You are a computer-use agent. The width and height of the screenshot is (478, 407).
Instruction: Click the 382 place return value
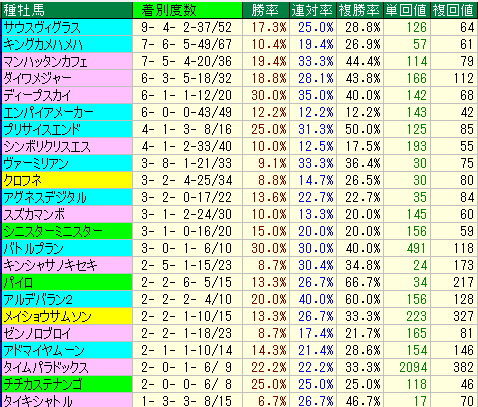coord(463,367)
